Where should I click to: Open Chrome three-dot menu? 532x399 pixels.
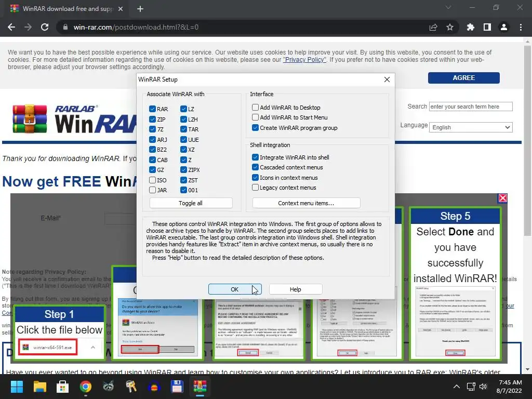521,27
